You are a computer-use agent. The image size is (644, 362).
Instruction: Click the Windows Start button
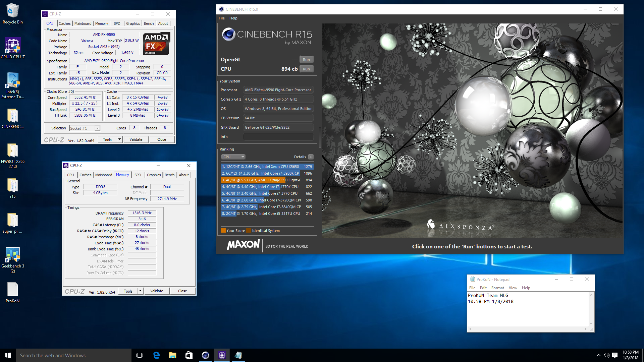coord(8,355)
